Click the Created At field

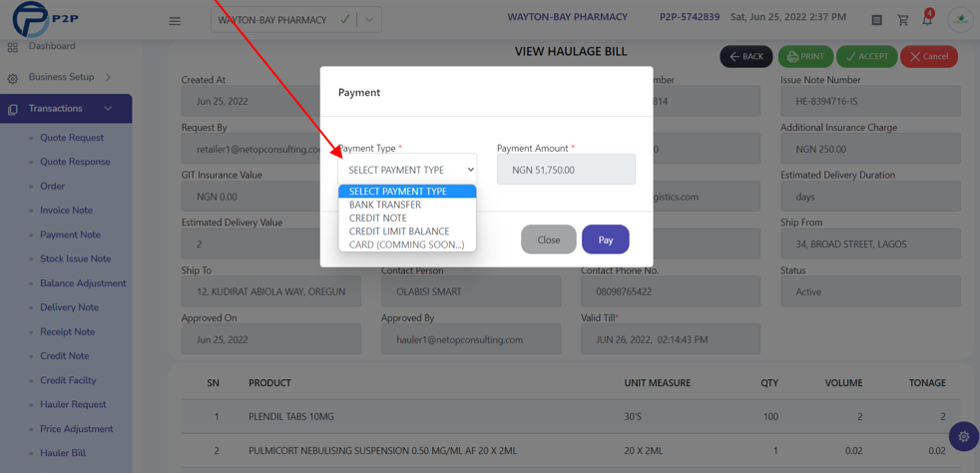click(250, 101)
